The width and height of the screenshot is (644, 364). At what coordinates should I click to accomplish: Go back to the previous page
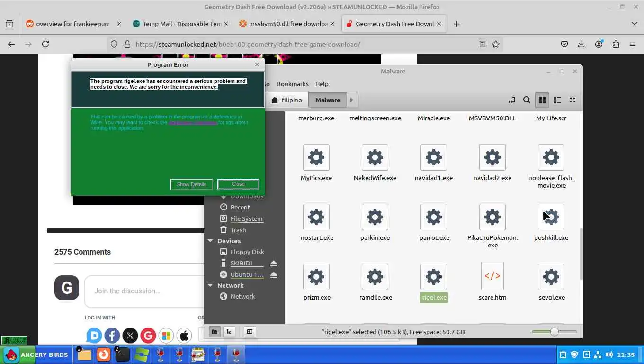[x=11, y=44]
